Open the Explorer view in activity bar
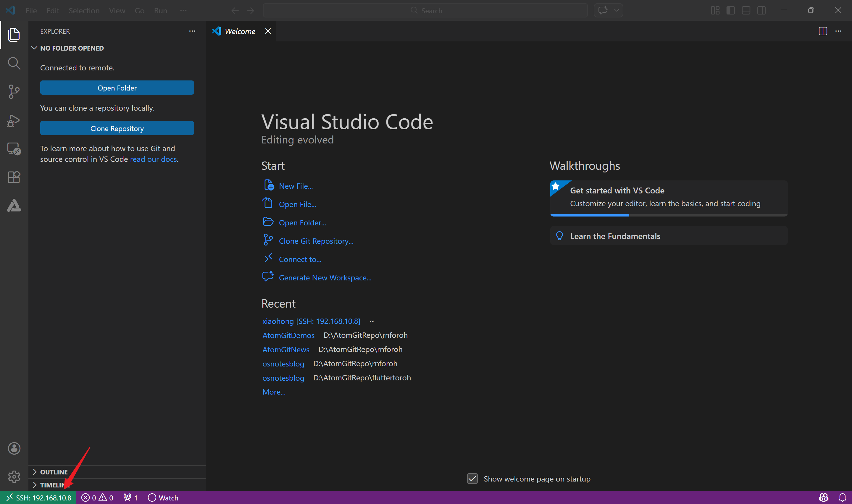Screen dimensions: 852x504 pos(14,35)
